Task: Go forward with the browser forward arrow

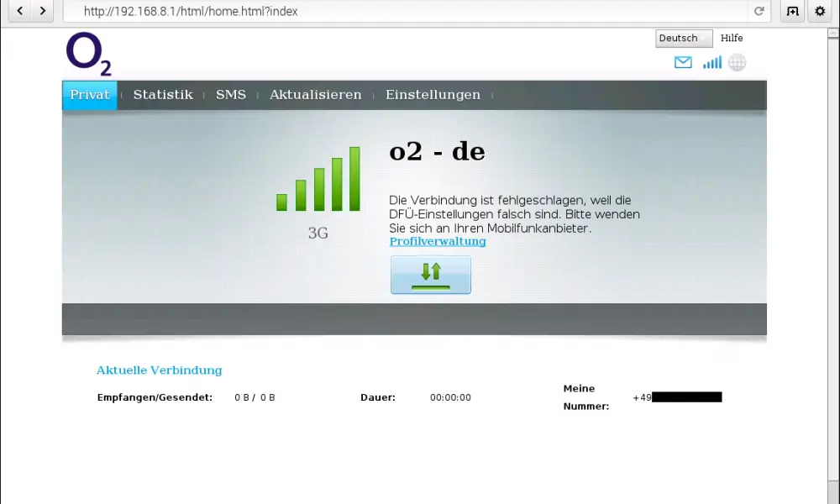Action: (x=43, y=11)
